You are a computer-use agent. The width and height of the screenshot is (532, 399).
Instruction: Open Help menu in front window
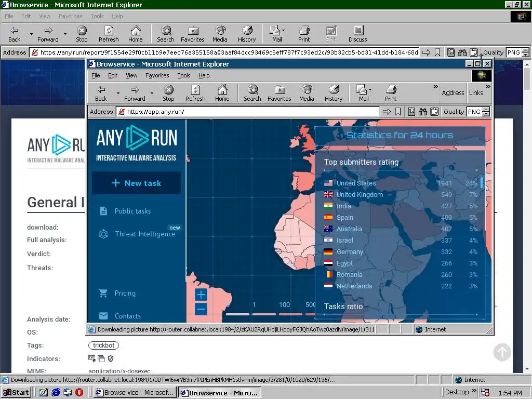pyautogui.click(x=204, y=75)
